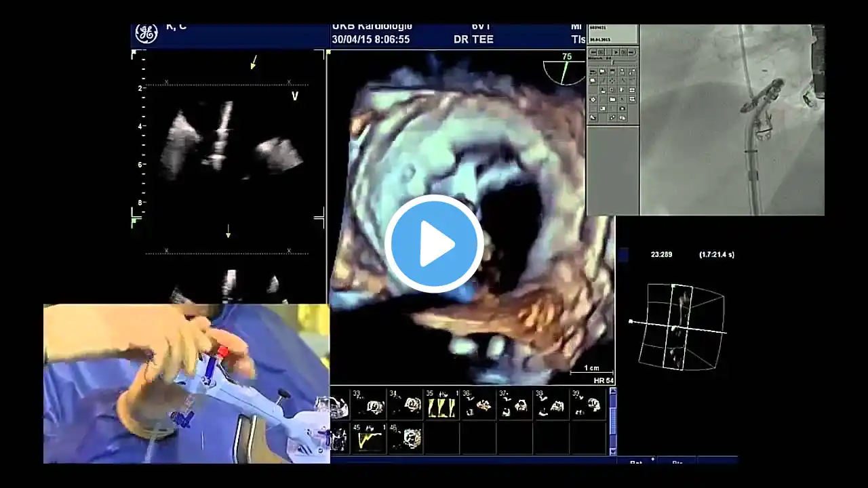Click the folder icon in the fluoroscopy tool grid

612,99
